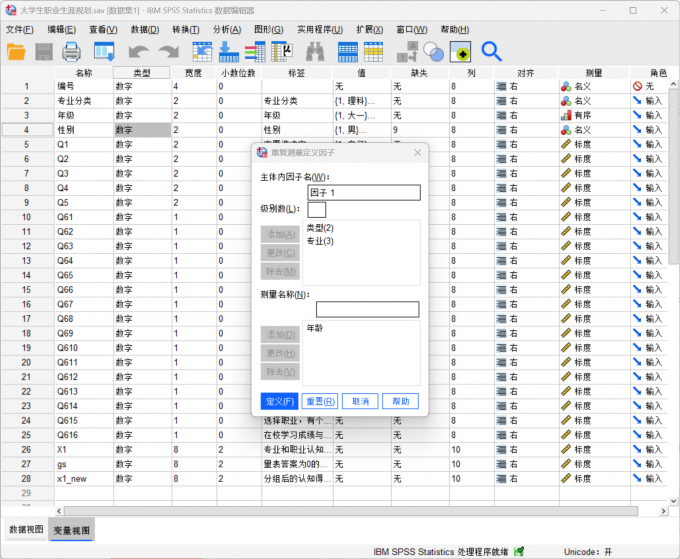Image resolution: width=680 pixels, height=559 pixels.
Task: Click the magnifying glass Search icon
Action: (x=491, y=51)
